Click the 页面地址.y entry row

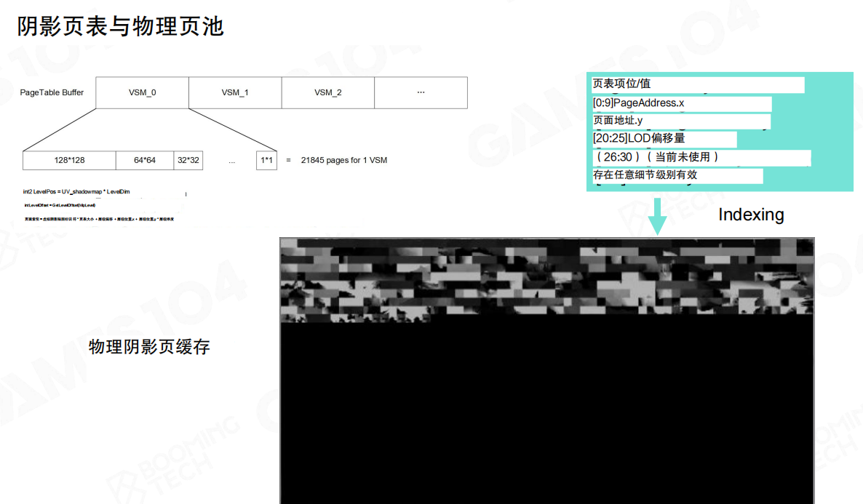pos(681,121)
